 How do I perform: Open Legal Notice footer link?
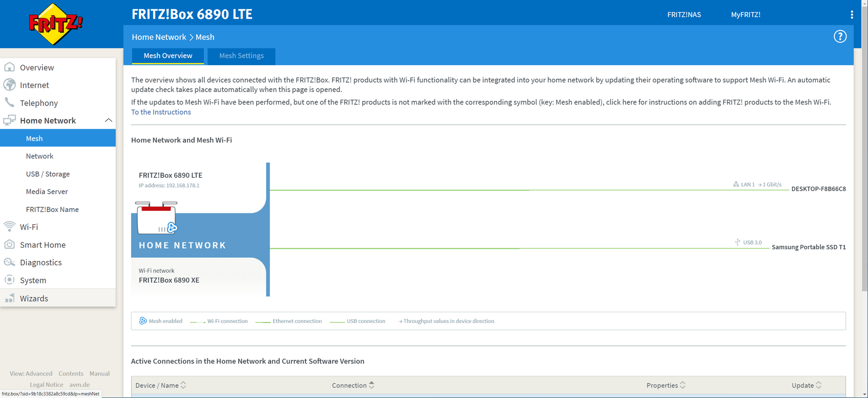tap(47, 385)
